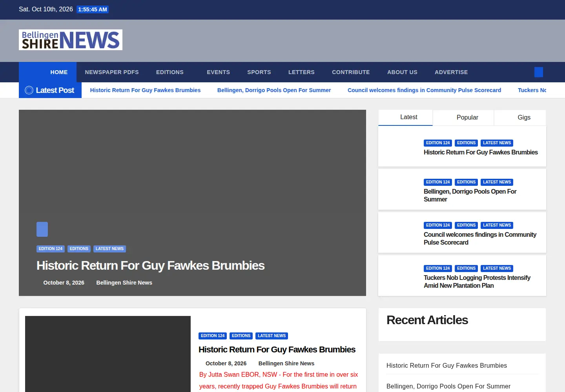565x392 pixels.
Task: Open the Editions menu item
Action: tap(170, 72)
